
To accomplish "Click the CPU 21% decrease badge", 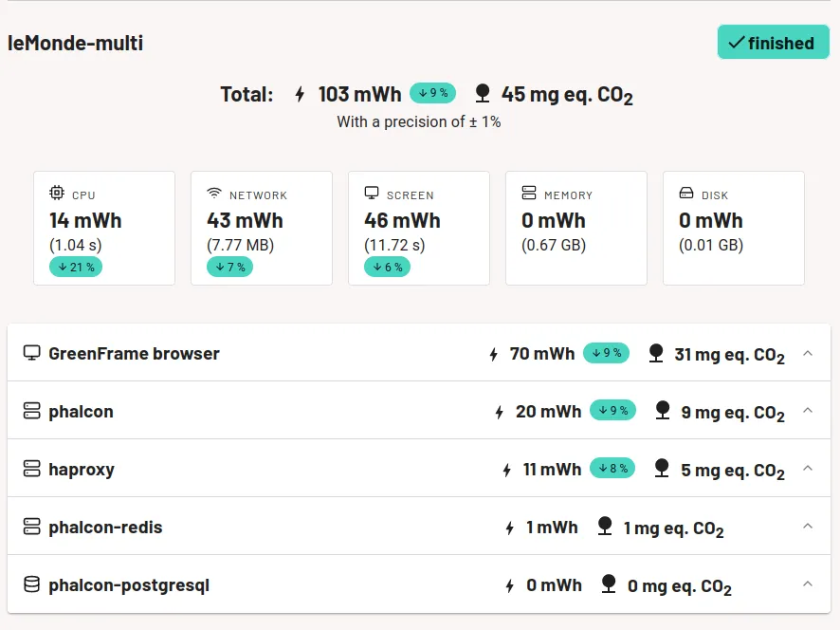I will pyautogui.click(x=76, y=268).
